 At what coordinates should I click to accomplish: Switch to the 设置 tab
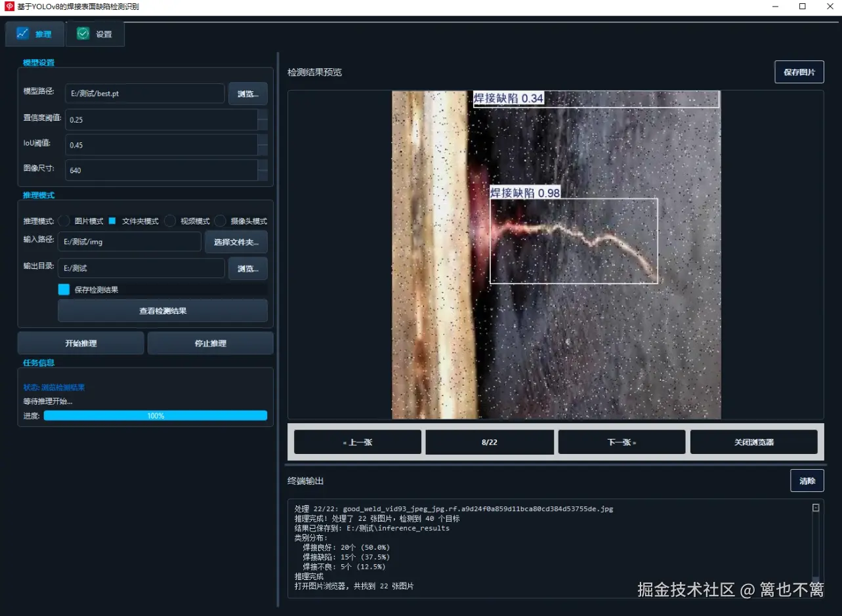click(95, 33)
